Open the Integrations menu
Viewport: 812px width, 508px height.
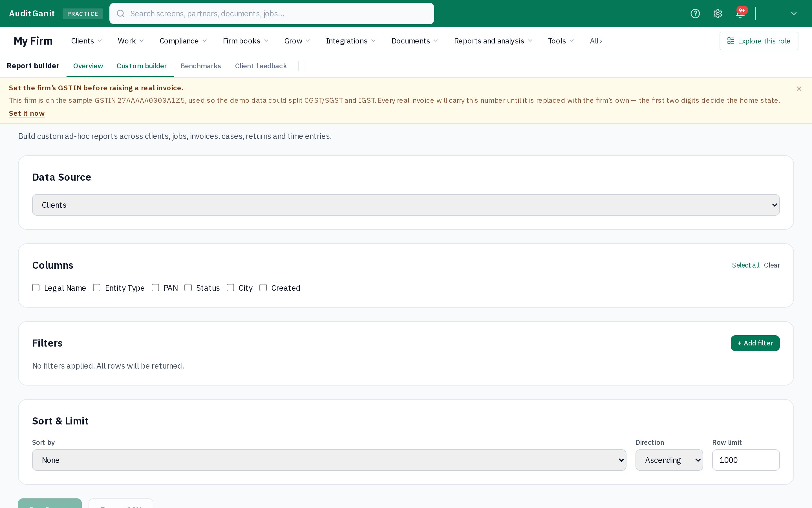pyautogui.click(x=351, y=41)
